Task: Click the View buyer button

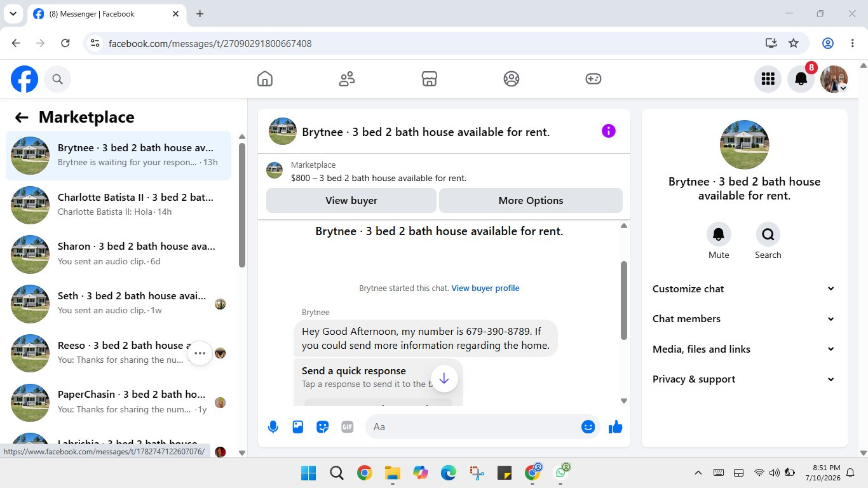Action: [351, 201]
